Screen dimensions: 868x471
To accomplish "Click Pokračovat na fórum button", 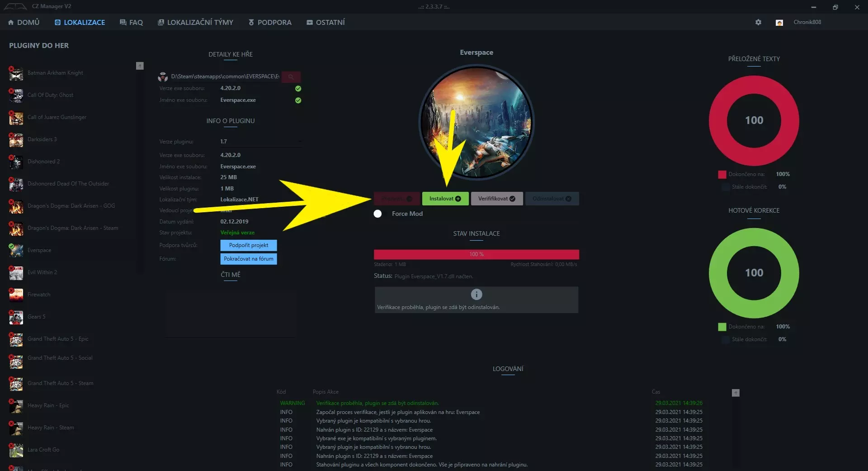I will pyautogui.click(x=249, y=259).
